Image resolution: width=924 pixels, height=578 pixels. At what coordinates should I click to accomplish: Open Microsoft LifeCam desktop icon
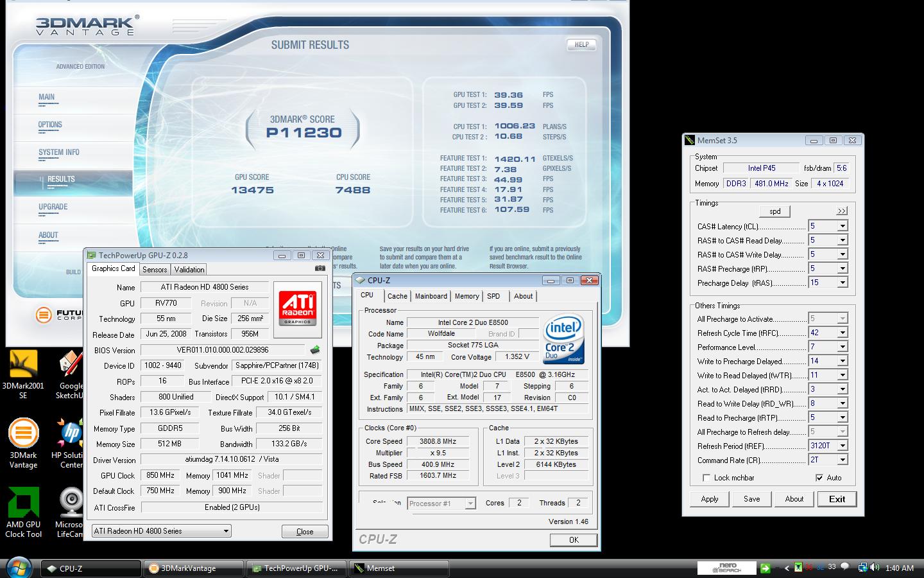coord(71,512)
